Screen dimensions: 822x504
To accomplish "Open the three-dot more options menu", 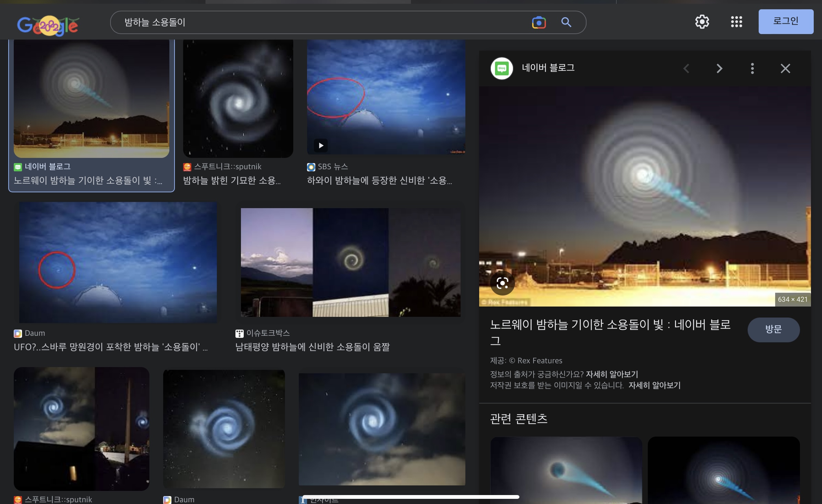I will 752,68.
